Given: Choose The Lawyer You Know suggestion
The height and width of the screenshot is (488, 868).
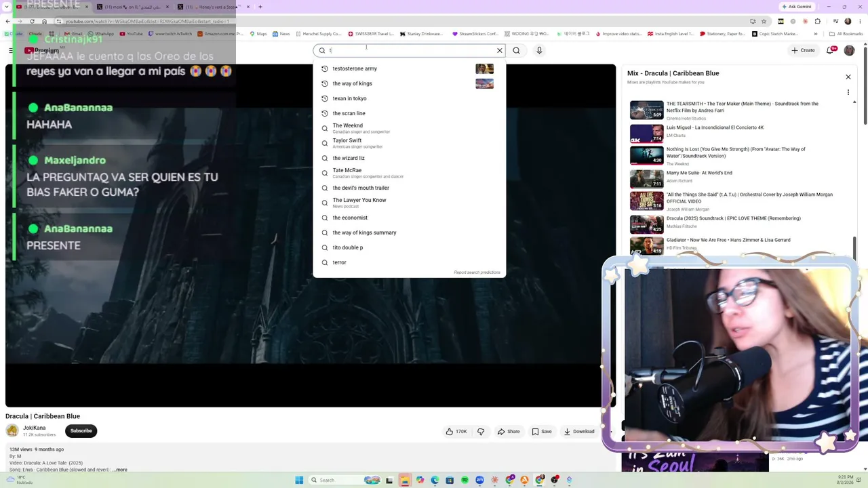Looking at the screenshot, I should coord(409,203).
